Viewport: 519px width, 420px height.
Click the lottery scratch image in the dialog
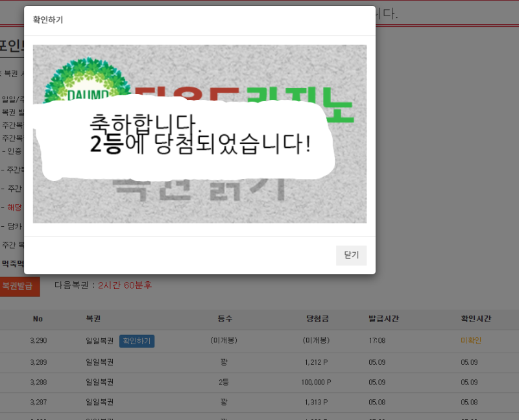click(x=200, y=134)
